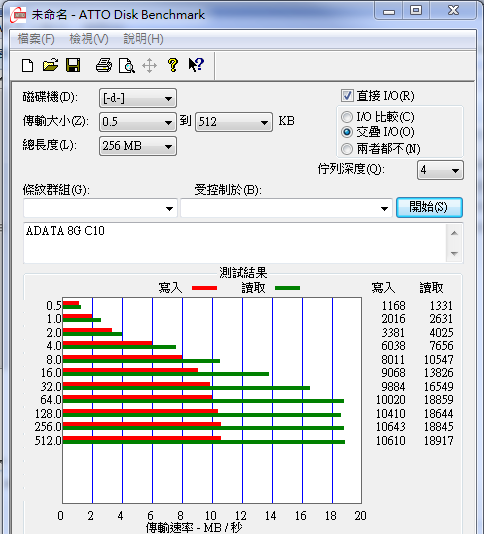Click write value 9068

(393, 373)
